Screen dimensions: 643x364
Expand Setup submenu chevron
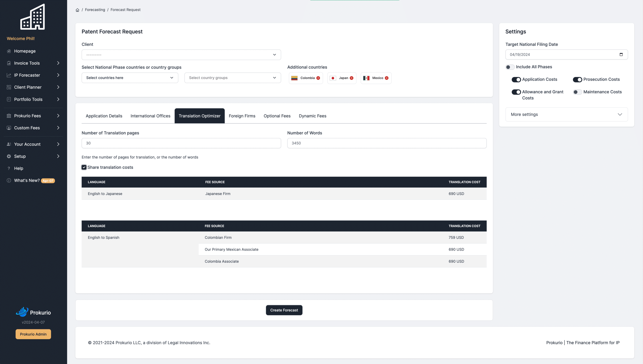click(x=58, y=156)
